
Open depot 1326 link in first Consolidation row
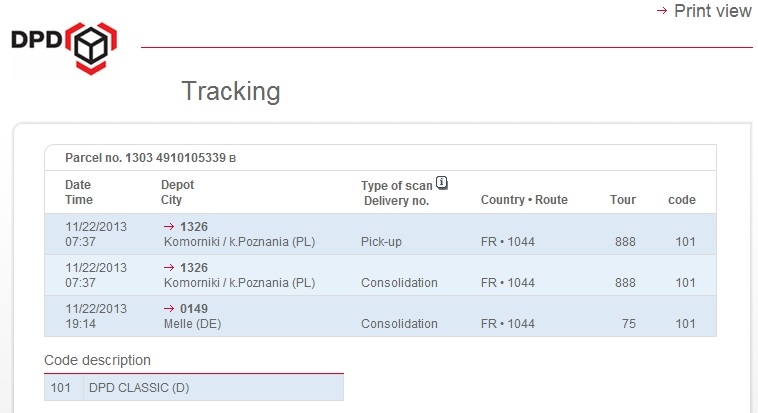(x=194, y=267)
